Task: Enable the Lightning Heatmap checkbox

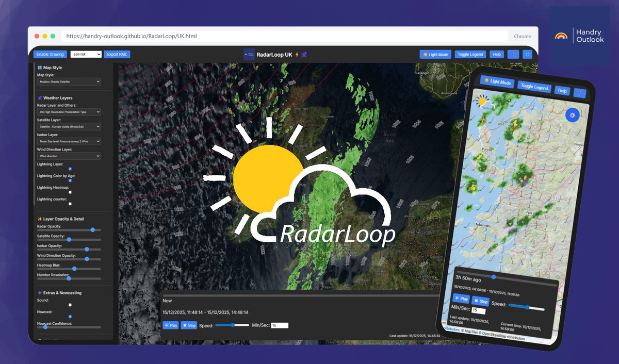Action: pos(70,192)
